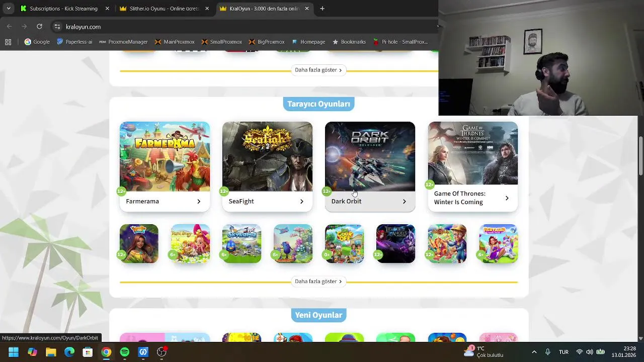Open the Pi-hole - SmallProx bookmark

tap(400, 42)
